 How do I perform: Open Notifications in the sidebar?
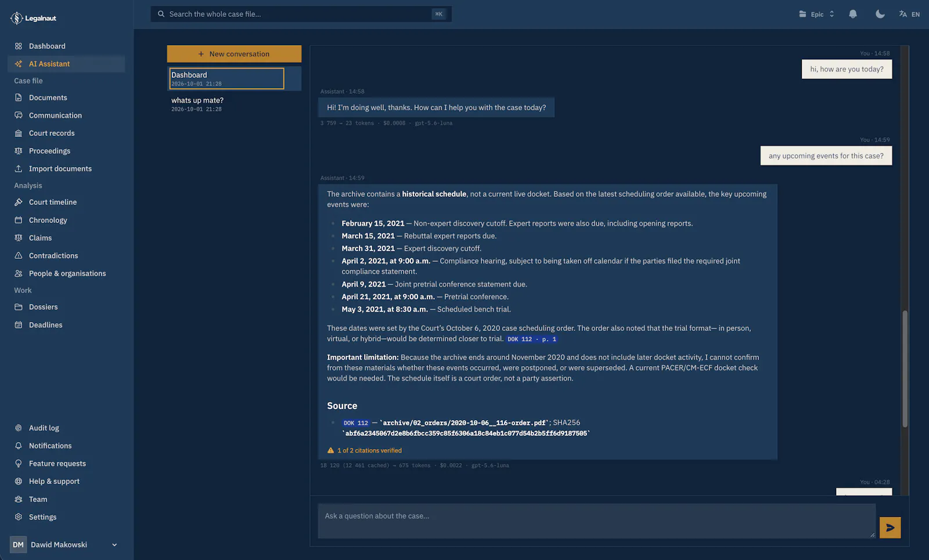[x=66, y=446]
